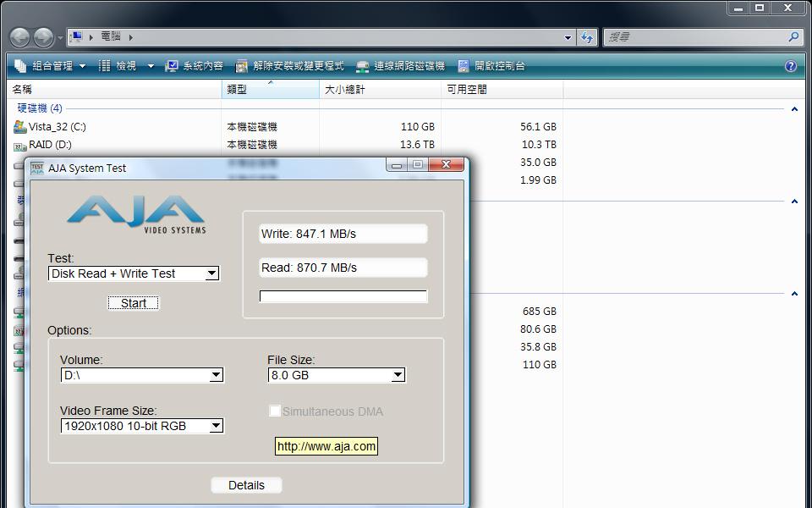Viewport: 812px width, 508px height.
Task: Click the 檢視 views button
Action: coord(118,66)
